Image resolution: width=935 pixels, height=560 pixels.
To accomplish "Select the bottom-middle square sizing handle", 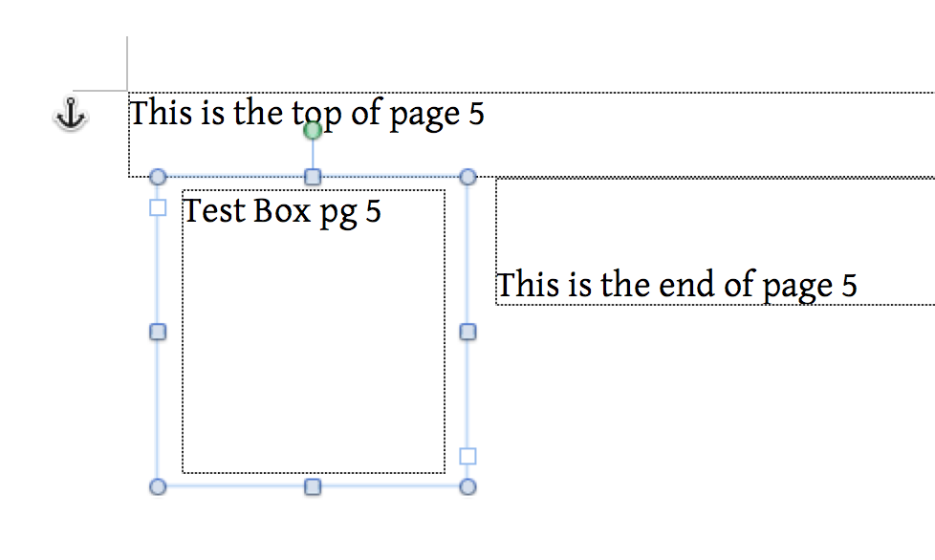I will click(313, 486).
